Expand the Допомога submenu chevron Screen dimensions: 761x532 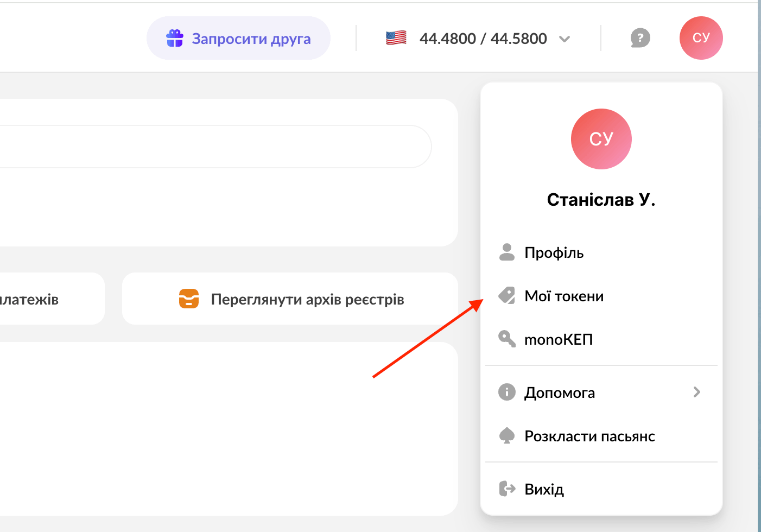point(697,392)
